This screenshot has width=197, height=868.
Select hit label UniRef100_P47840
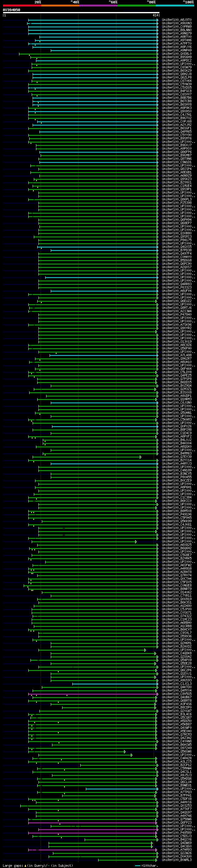[x=177, y=314]
